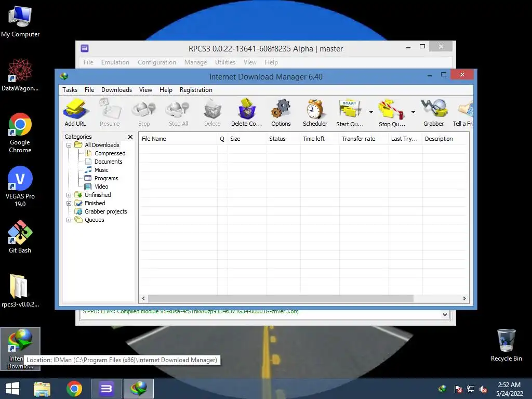
Task: Select the Video category
Action: pos(101,187)
